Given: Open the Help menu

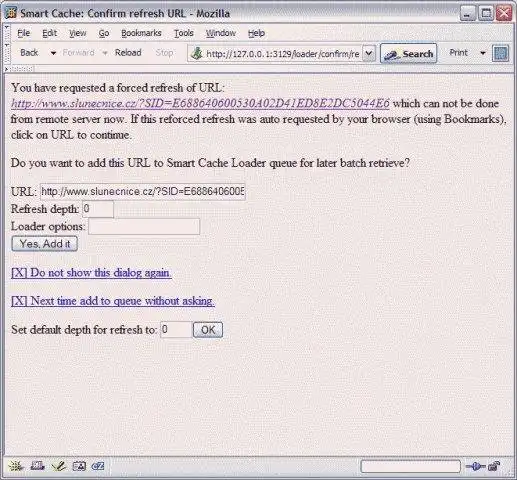Looking at the screenshot, I should click(256, 33).
